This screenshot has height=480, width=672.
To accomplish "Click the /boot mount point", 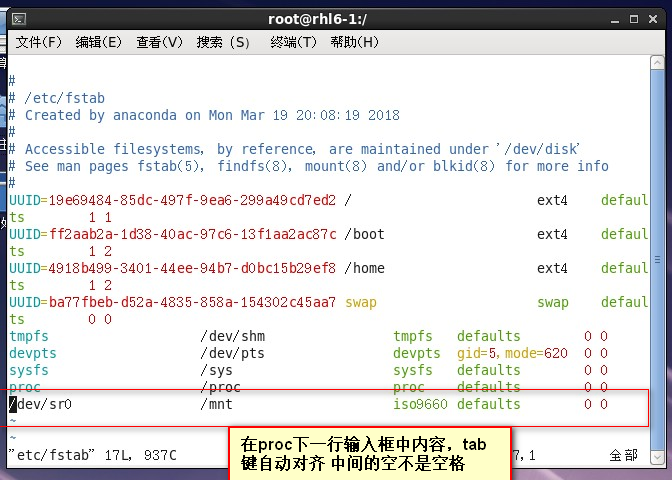I will 364,234.
